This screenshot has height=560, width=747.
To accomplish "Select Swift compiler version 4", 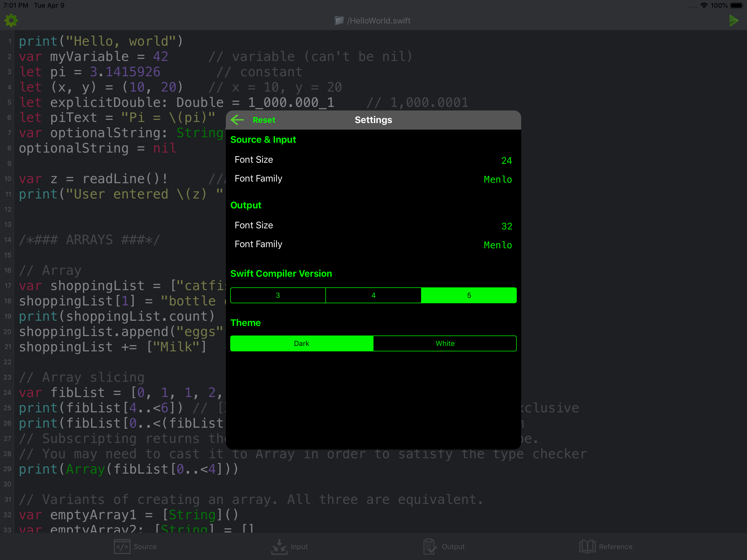I will tap(373, 296).
